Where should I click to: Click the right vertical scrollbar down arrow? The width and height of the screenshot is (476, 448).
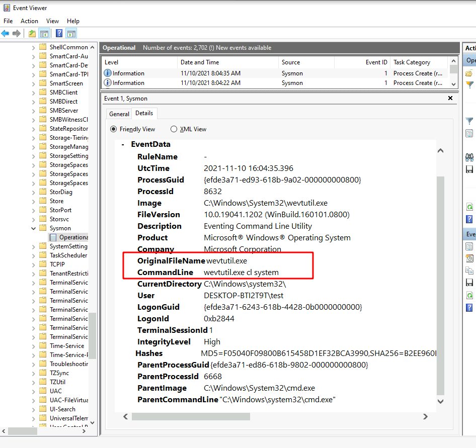[x=440, y=401]
